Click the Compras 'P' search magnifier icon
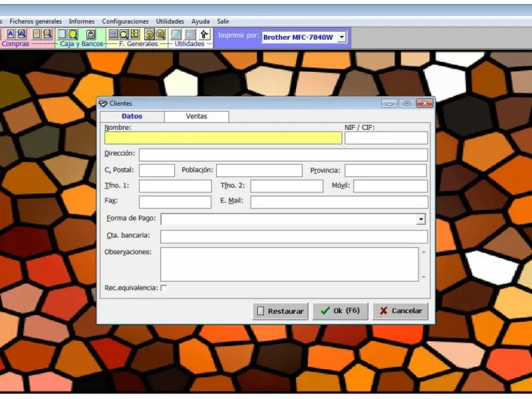 [47, 34]
